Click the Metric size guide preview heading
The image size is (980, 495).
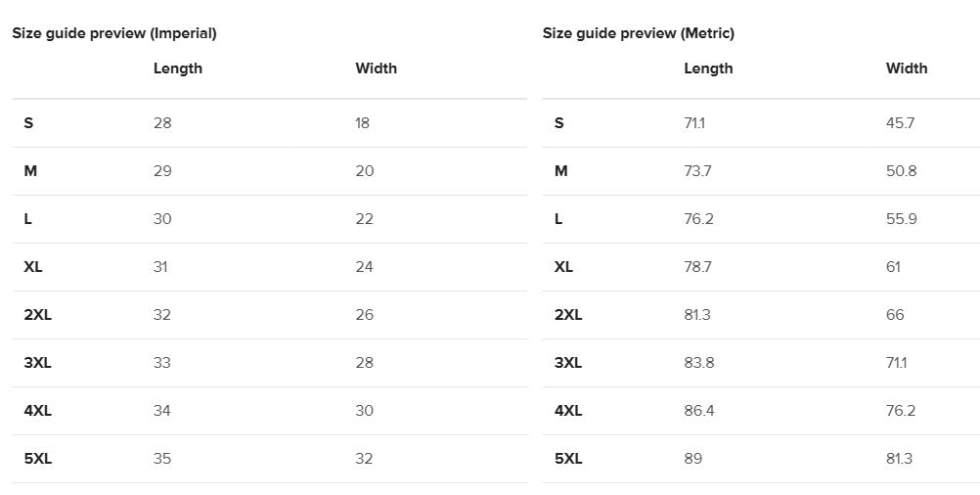point(639,33)
